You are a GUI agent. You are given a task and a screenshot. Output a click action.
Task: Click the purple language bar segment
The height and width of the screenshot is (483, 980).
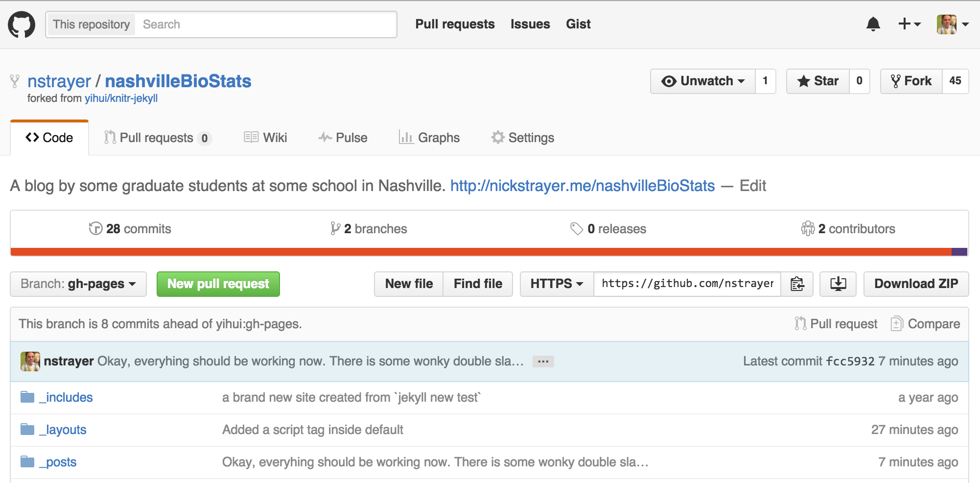pyautogui.click(x=959, y=252)
